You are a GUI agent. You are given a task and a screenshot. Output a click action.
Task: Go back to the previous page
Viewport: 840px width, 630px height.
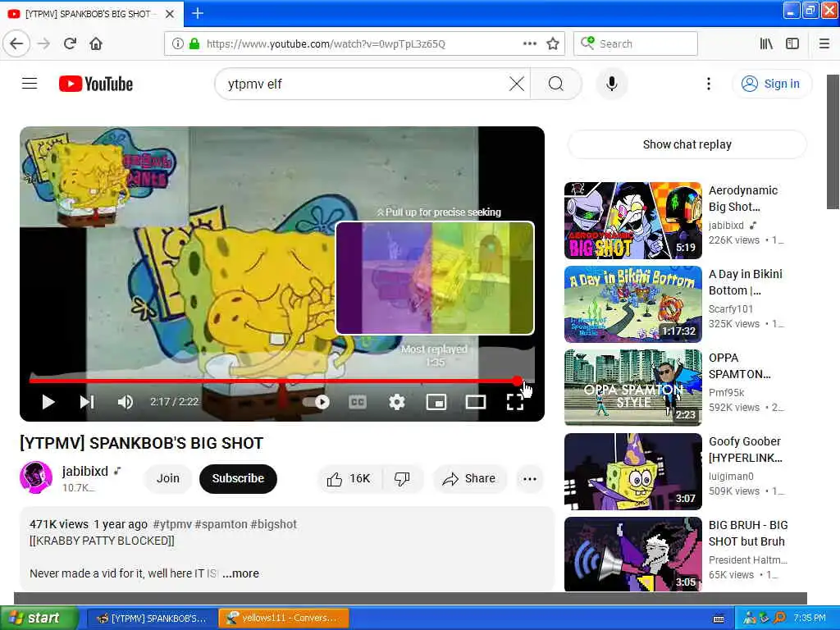(16, 44)
